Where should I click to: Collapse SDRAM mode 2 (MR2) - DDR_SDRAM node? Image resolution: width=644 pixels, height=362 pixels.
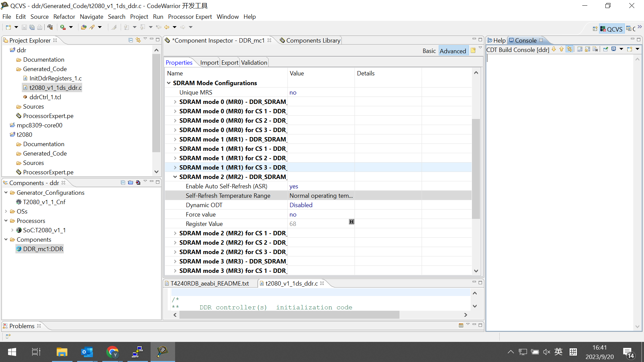click(175, 177)
